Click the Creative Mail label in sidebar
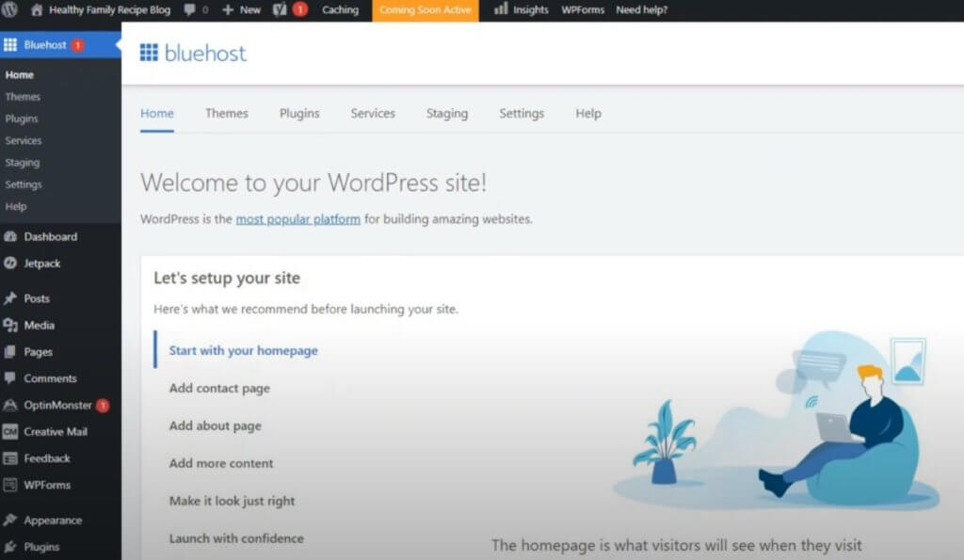Image resolution: width=964 pixels, height=560 pixels. pos(56,431)
